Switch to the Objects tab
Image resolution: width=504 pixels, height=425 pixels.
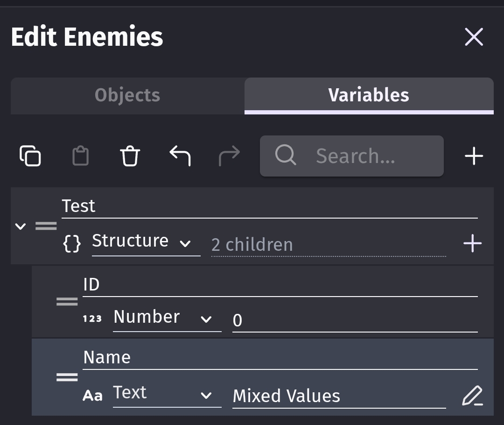[x=127, y=96]
